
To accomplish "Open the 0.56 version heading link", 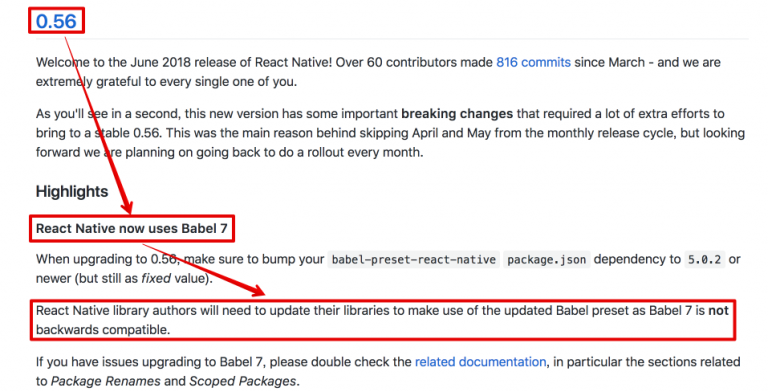I will 56,21.
